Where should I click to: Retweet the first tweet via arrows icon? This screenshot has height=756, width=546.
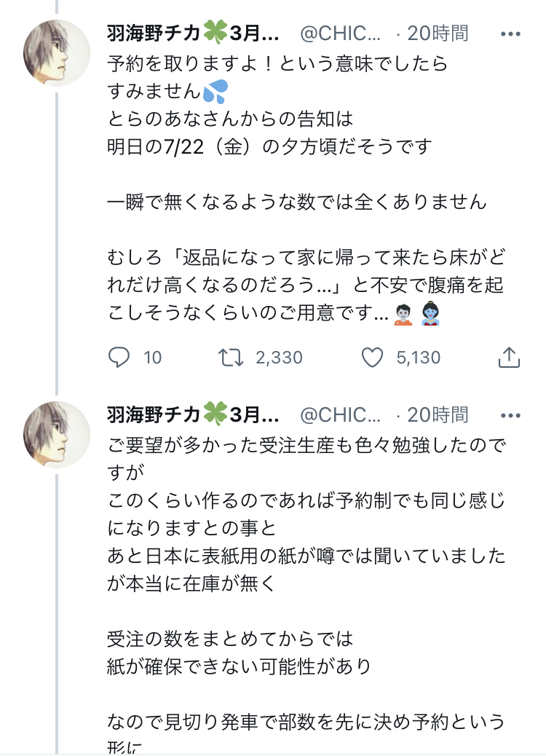click(231, 358)
